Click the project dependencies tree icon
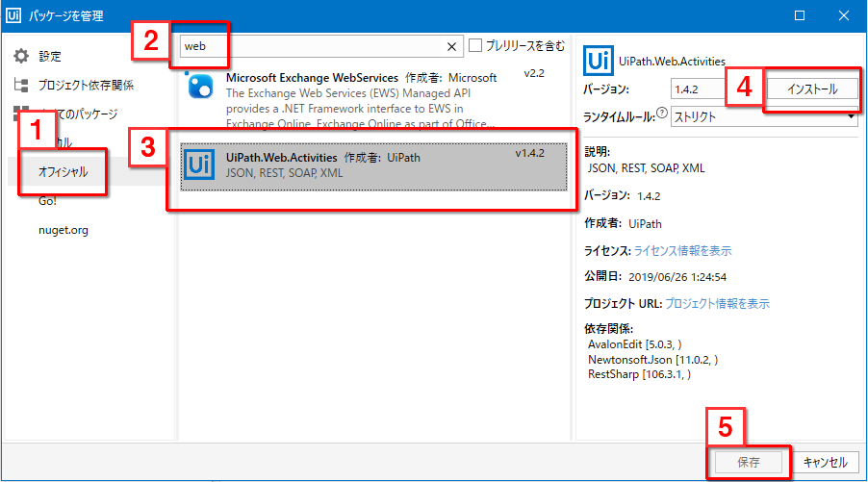The height and width of the screenshot is (482, 868). coord(21,85)
